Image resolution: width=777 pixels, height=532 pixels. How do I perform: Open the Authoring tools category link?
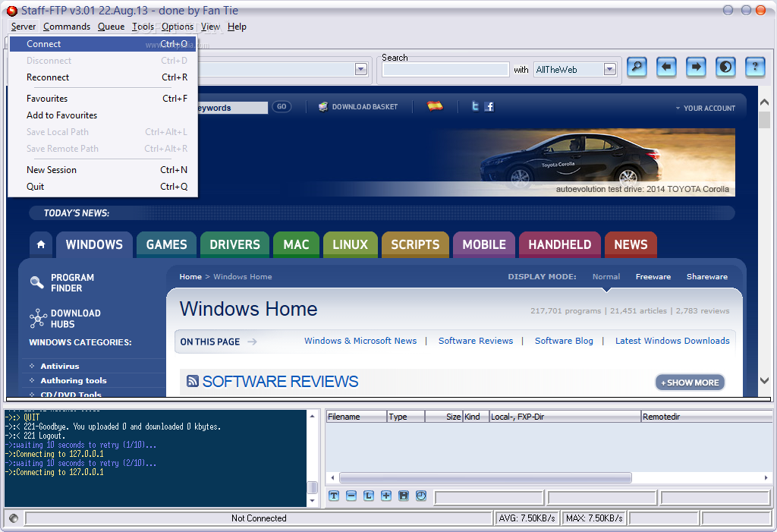click(74, 380)
